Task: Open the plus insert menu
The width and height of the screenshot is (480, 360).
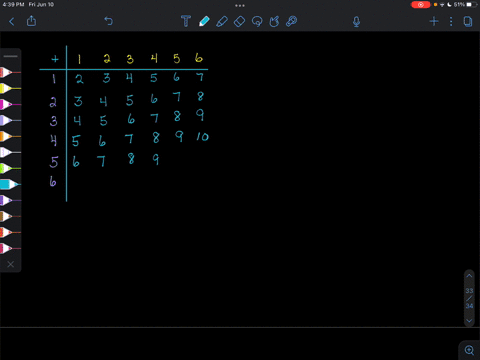Action: point(434,22)
